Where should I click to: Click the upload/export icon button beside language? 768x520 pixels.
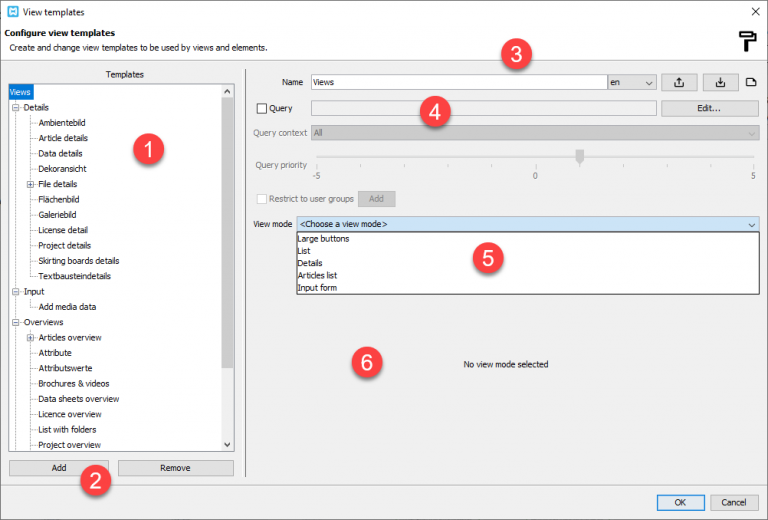click(x=679, y=82)
